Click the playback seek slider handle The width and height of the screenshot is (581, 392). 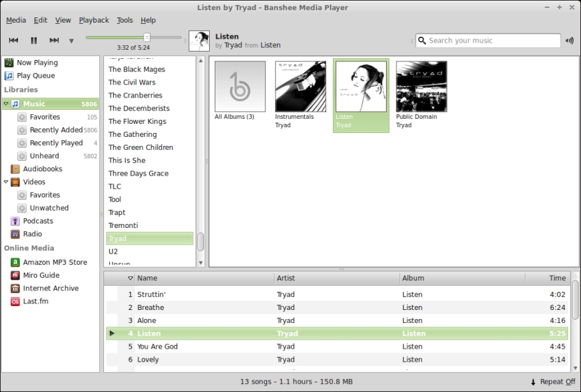(147, 37)
